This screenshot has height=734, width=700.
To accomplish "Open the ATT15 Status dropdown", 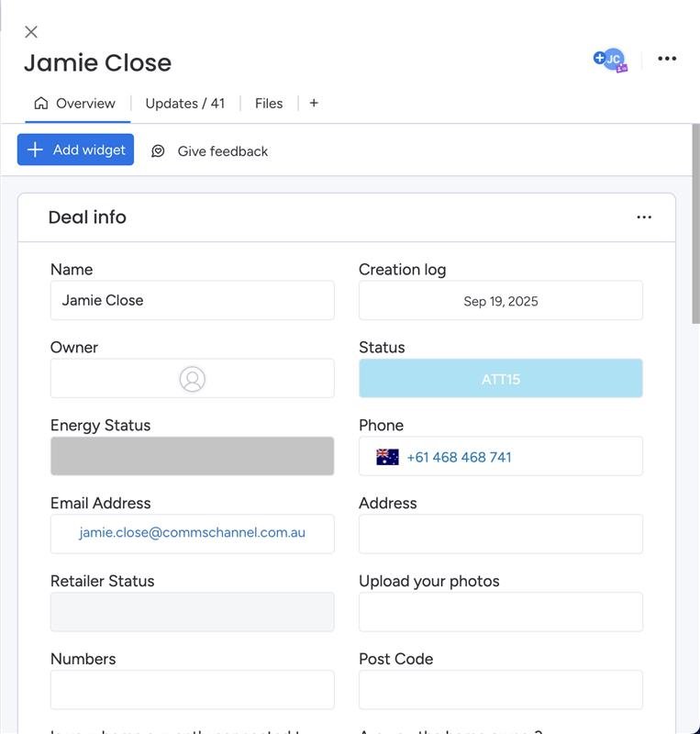I will (x=500, y=379).
